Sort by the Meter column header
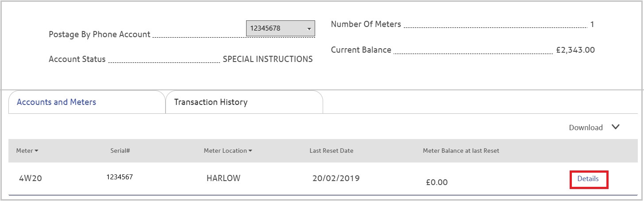644x201 pixels. (x=25, y=151)
